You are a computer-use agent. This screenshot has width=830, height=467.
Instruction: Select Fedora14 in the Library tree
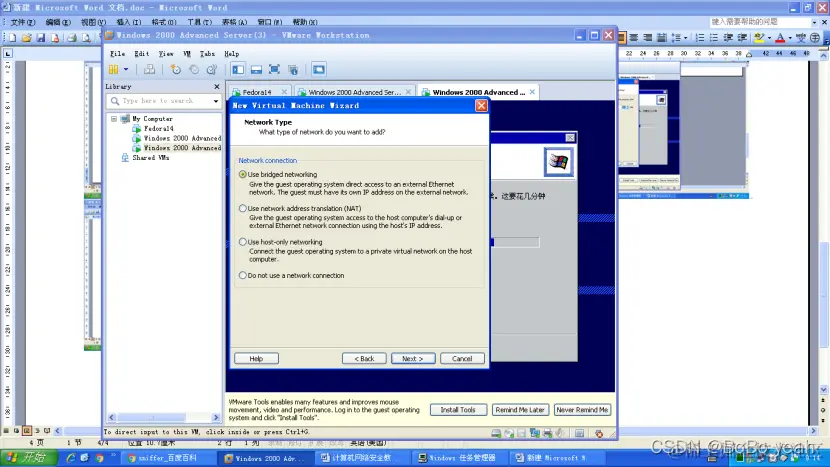pyautogui.click(x=158, y=129)
